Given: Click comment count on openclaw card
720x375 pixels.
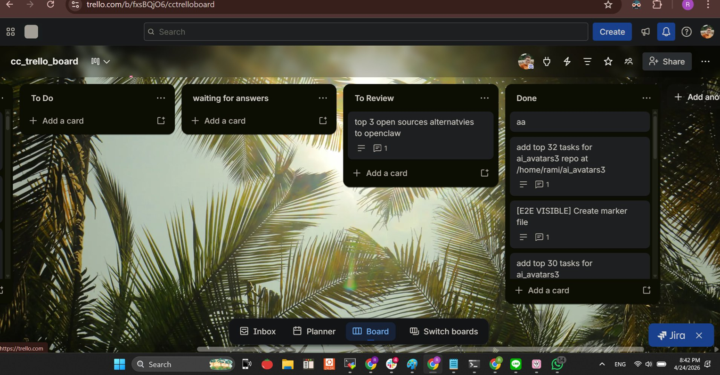Looking at the screenshot, I should (x=381, y=148).
